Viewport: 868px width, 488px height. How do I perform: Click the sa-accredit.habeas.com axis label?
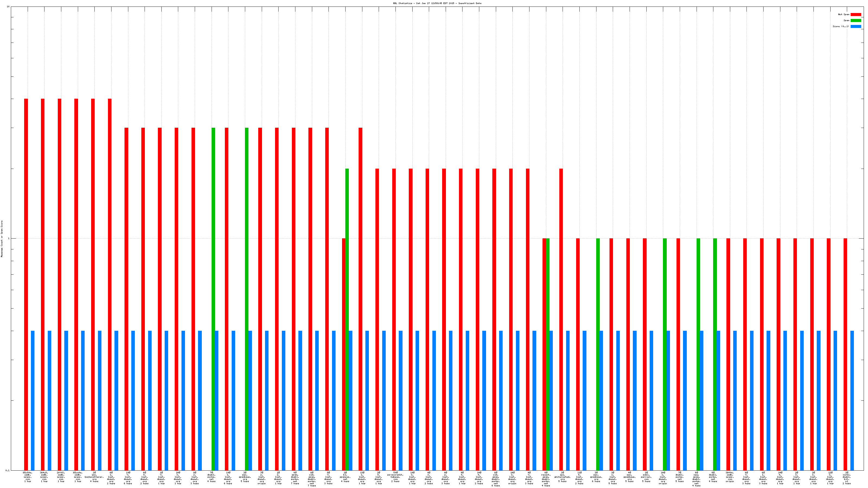395,477
